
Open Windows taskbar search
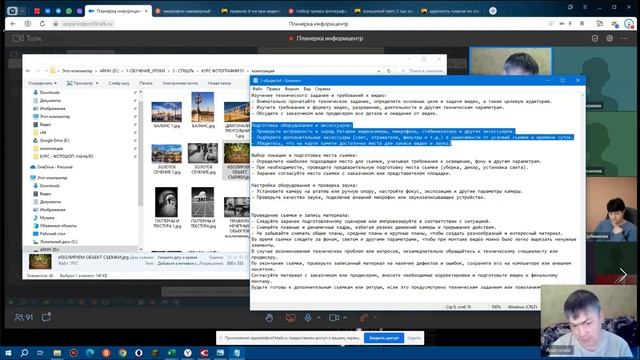click(x=24, y=353)
